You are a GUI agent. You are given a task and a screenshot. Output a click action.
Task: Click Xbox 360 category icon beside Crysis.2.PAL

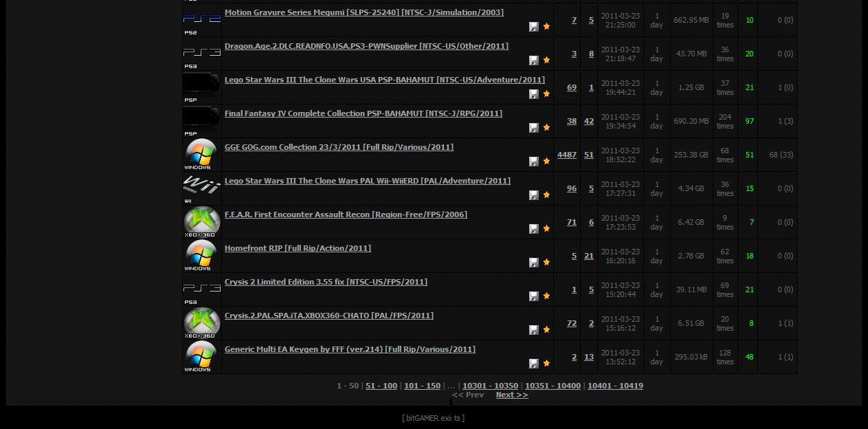pos(202,323)
